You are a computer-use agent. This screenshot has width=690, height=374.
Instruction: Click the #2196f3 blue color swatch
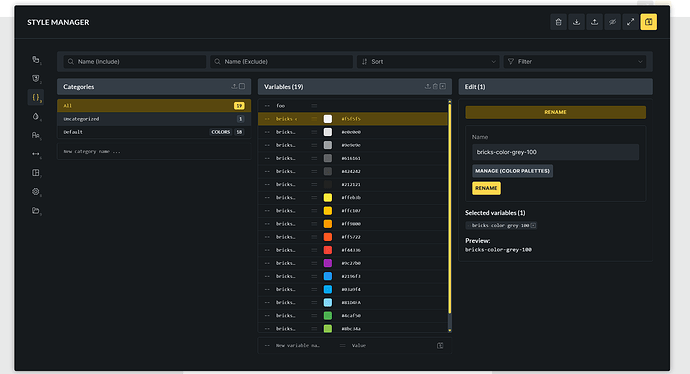328,276
